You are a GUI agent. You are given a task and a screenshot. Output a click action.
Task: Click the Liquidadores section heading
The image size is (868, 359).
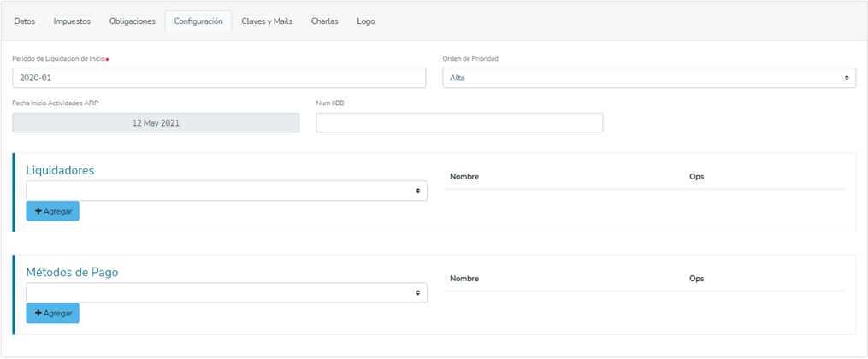[x=60, y=170]
